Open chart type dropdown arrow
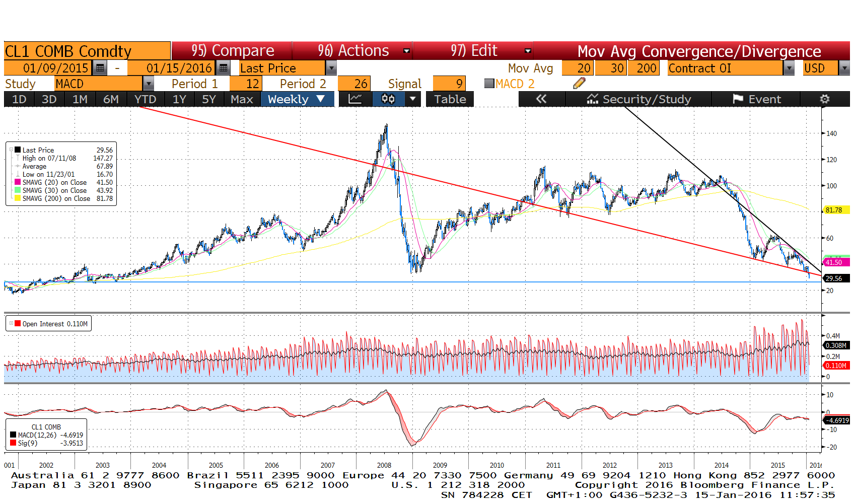The width and height of the screenshot is (854, 504). click(x=413, y=99)
